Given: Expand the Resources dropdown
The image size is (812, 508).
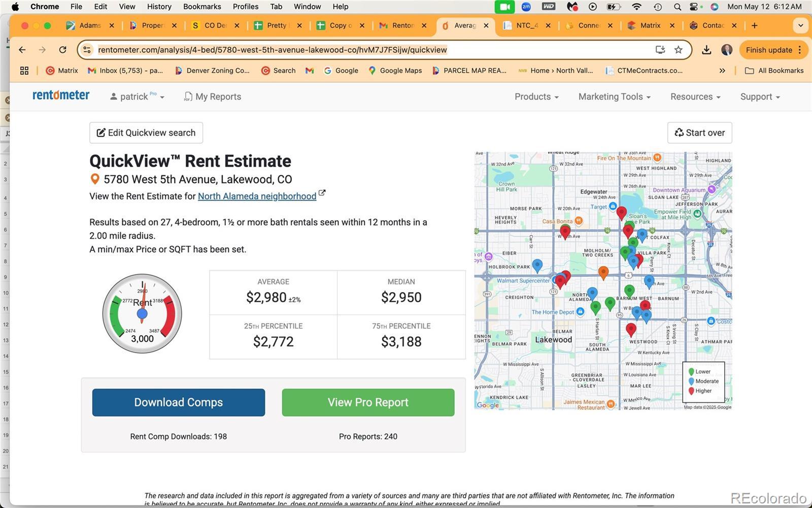Looking at the screenshot, I should pyautogui.click(x=695, y=97).
